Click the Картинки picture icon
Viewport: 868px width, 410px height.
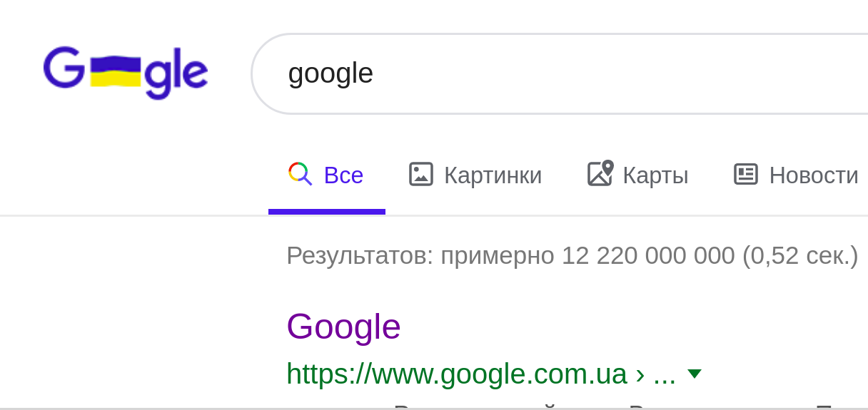[x=421, y=174]
